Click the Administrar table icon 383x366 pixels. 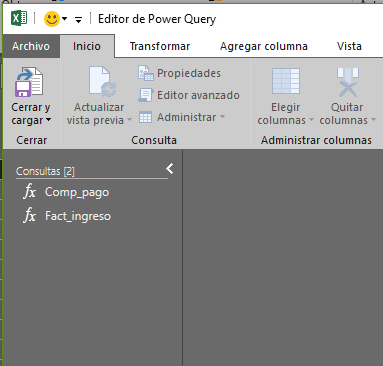click(x=146, y=117)
